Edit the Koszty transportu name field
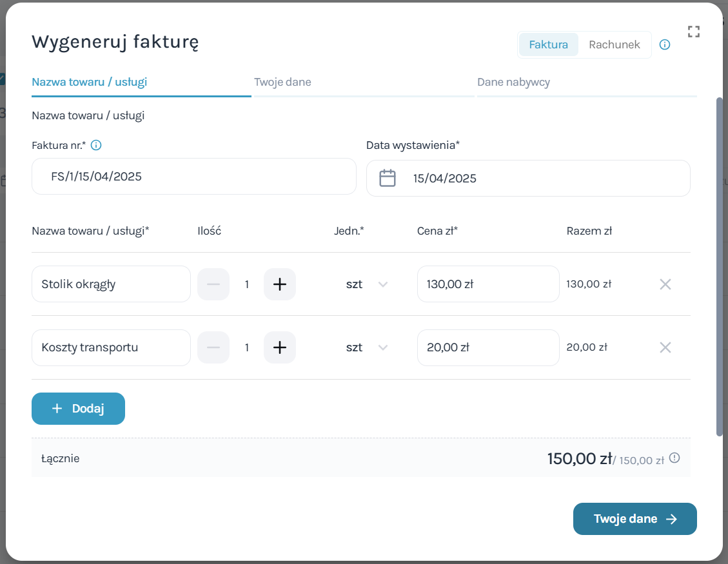The width and height of the screenshot is (728, 564). coord(111,347)
